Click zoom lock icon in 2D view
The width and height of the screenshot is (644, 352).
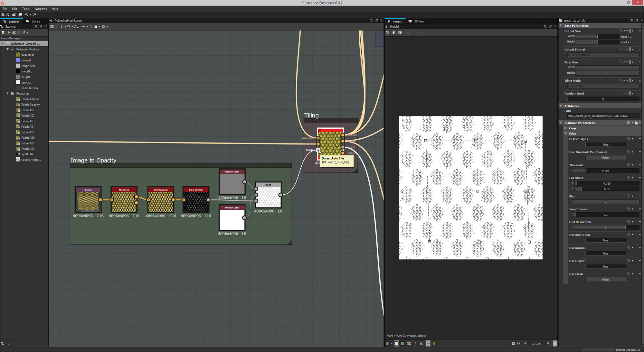click(555, 343)
